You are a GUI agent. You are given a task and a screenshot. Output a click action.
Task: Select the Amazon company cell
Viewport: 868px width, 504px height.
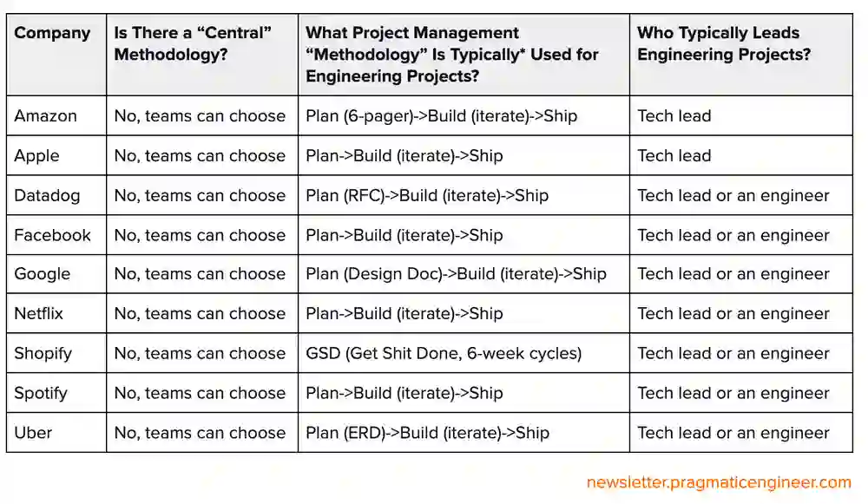tap(46, 116)
